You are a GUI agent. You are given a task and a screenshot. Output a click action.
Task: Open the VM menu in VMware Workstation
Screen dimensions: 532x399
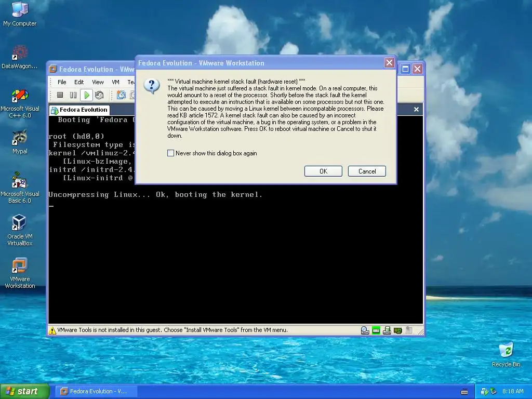[x=115, y=82]
